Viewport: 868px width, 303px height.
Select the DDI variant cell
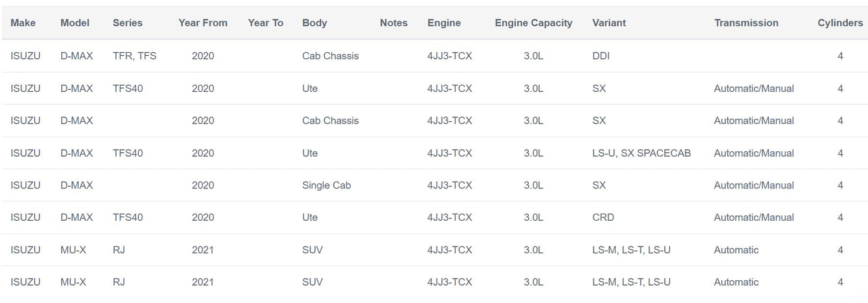(x=601, y=56)
